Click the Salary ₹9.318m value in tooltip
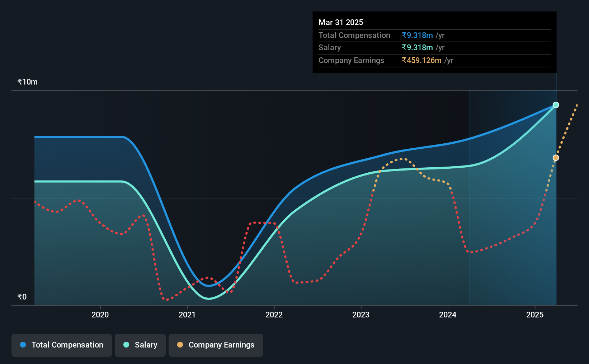 (x=417, y=47)
